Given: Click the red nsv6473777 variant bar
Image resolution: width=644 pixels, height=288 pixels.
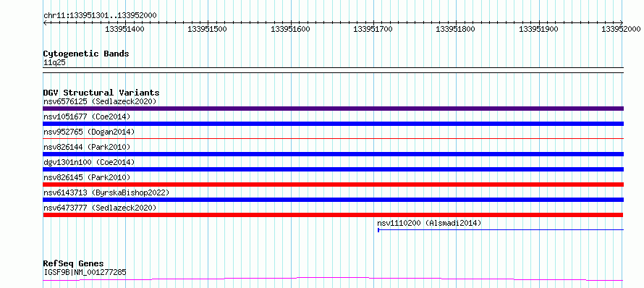Looking at the screenshot, I should click(333, 215).
